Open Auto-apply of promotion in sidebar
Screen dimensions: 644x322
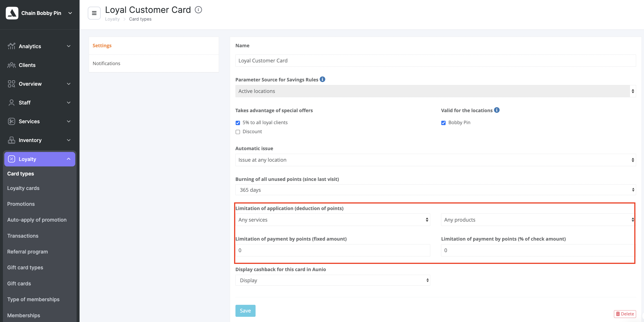click(37, 220)
